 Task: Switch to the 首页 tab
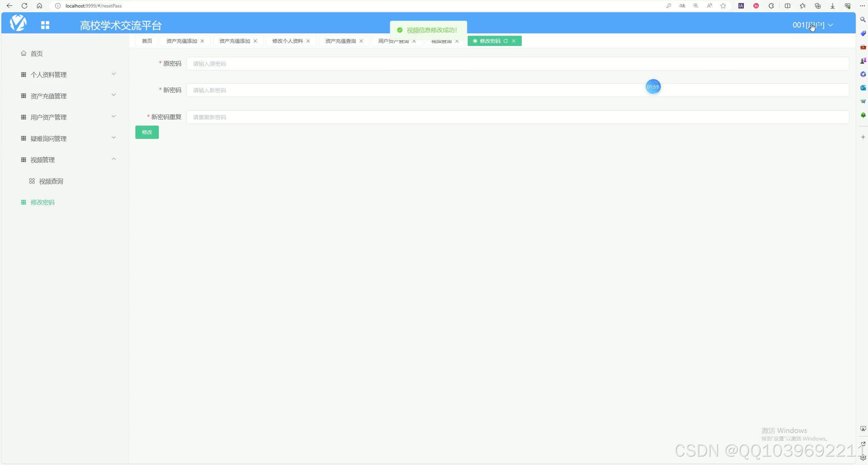point(147,41)
